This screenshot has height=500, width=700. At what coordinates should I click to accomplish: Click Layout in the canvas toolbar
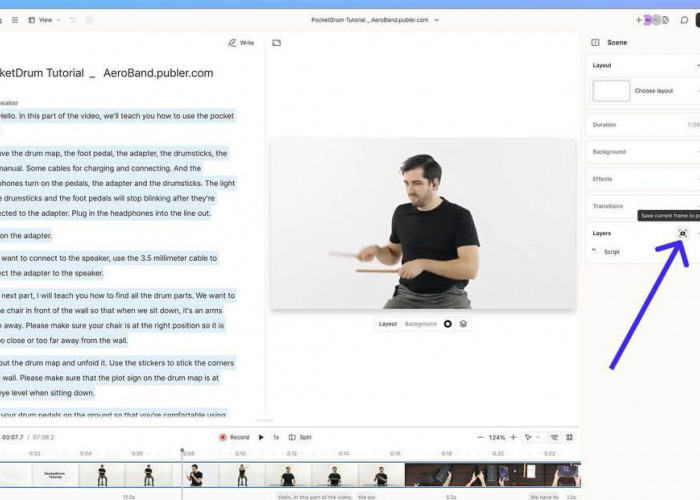pyautogui.click(x=388, y=324)
